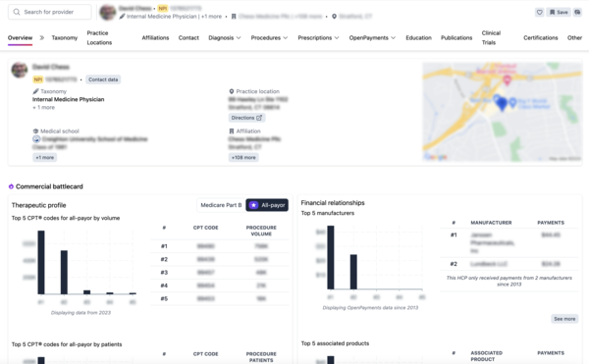
Task: Click the icon right of Save
Action: point(577,13)
